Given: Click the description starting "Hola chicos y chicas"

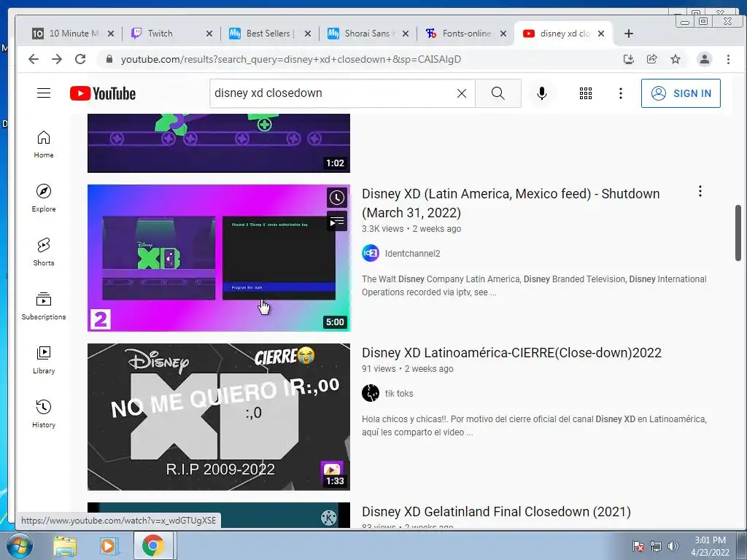Looking at the screenshot, I should pyautogui.click(x=534, y=426).
